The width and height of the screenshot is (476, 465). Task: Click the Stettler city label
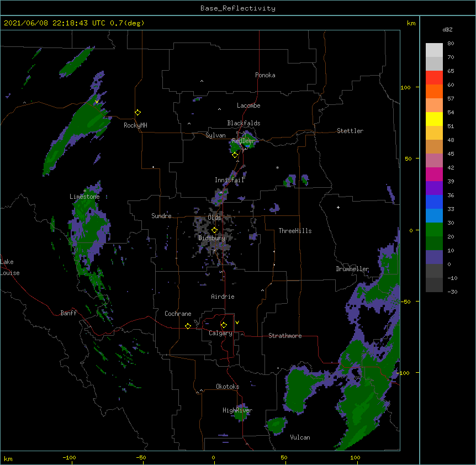(350, 131)
